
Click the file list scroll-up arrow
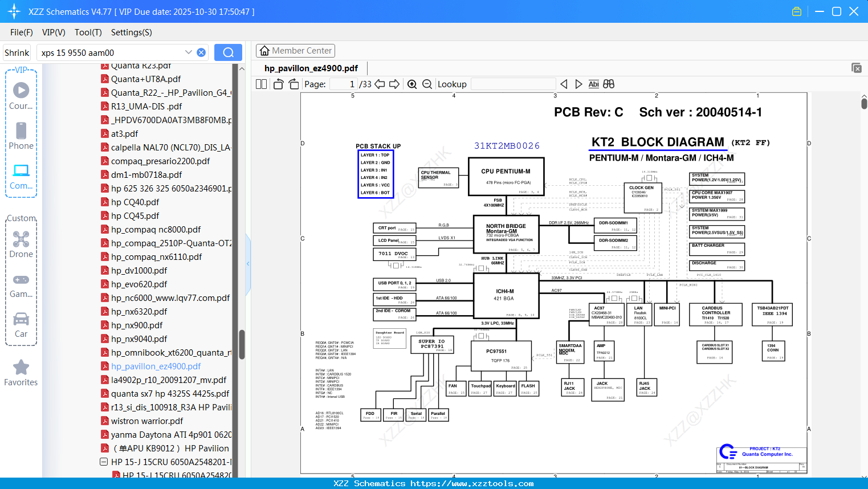(242, 68)
